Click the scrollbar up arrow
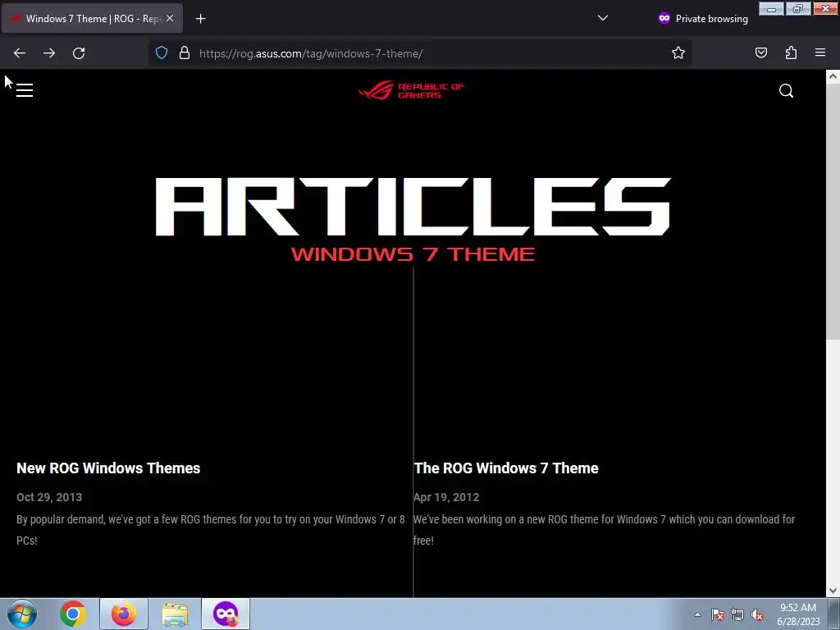This screenshot has width=840, height=630. [x=833, y=76]
